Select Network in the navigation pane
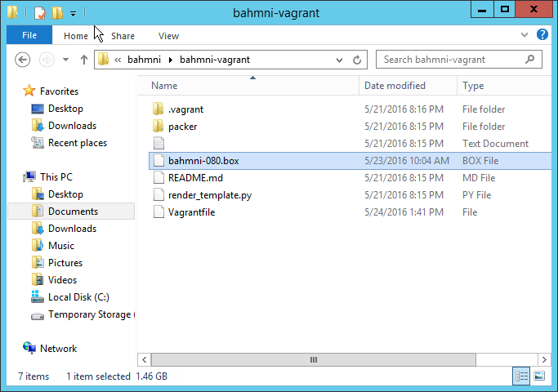 point(58,349)
